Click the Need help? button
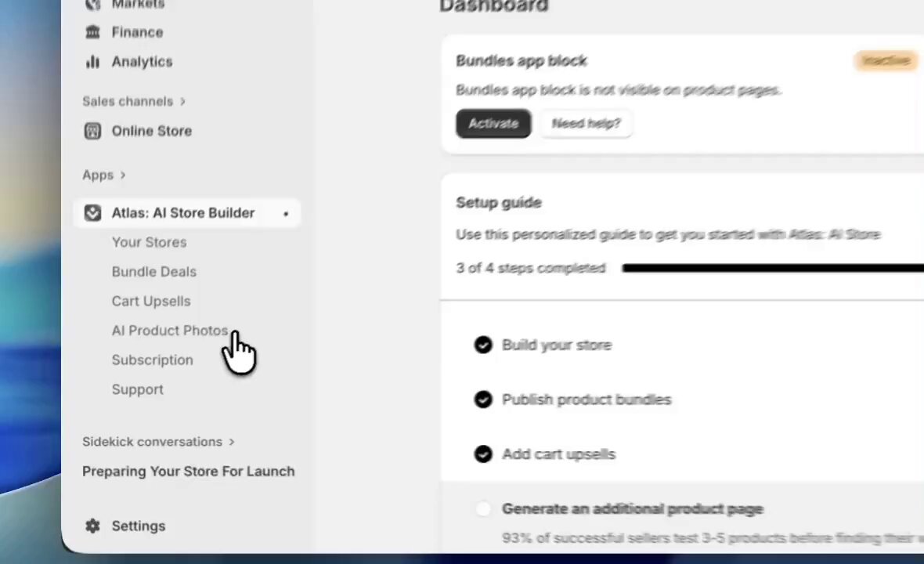The image size is (924, 564). point(587,123)
